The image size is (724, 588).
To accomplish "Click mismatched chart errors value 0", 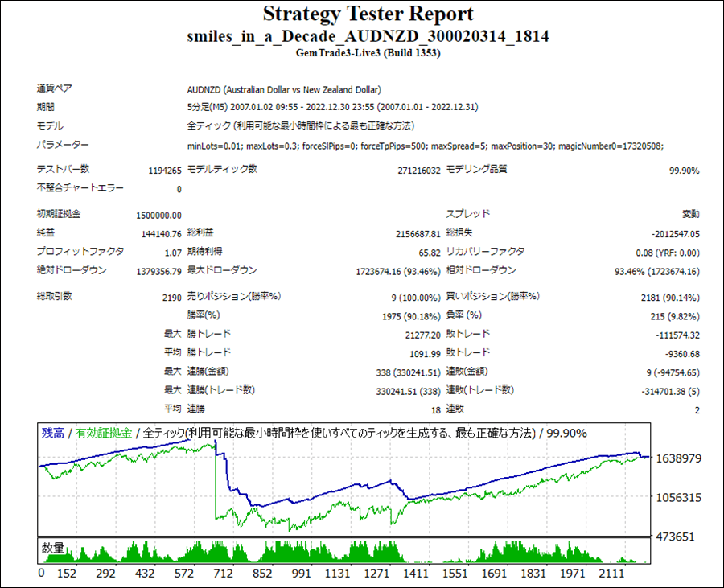I will [179, 190].
